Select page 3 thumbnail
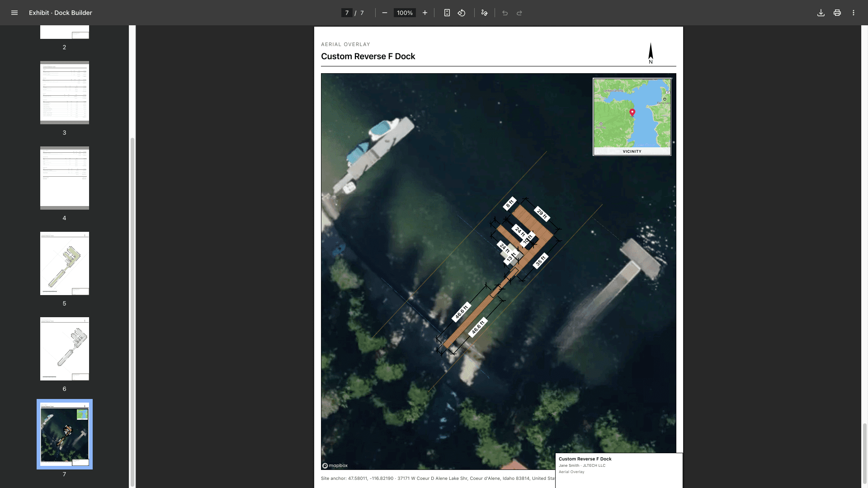This screenshot has height=488, width=868. coord(65,92)
